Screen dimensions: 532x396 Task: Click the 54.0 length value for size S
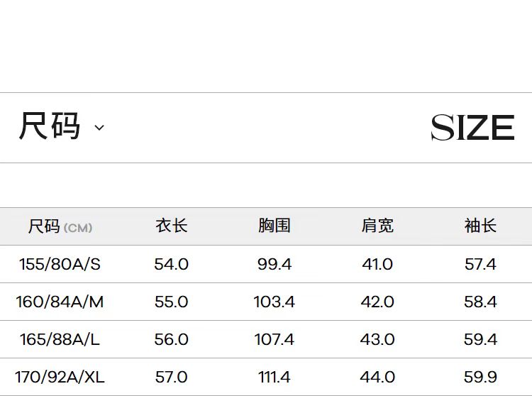coord(172,265)
